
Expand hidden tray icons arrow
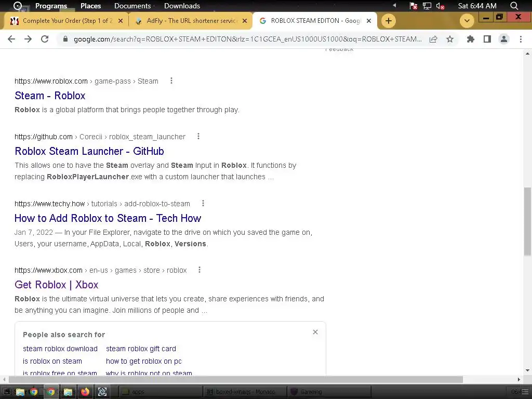coord(394,5)
